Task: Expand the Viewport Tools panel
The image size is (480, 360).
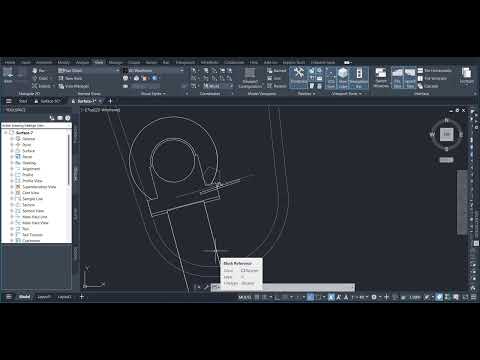Action: coord(347,94)
